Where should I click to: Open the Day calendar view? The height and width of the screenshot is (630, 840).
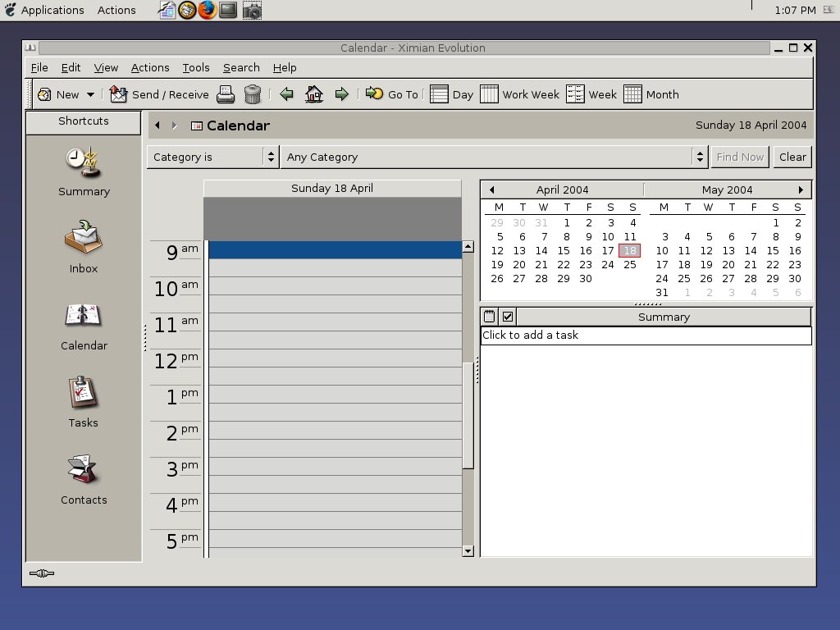tap(451, 94)
